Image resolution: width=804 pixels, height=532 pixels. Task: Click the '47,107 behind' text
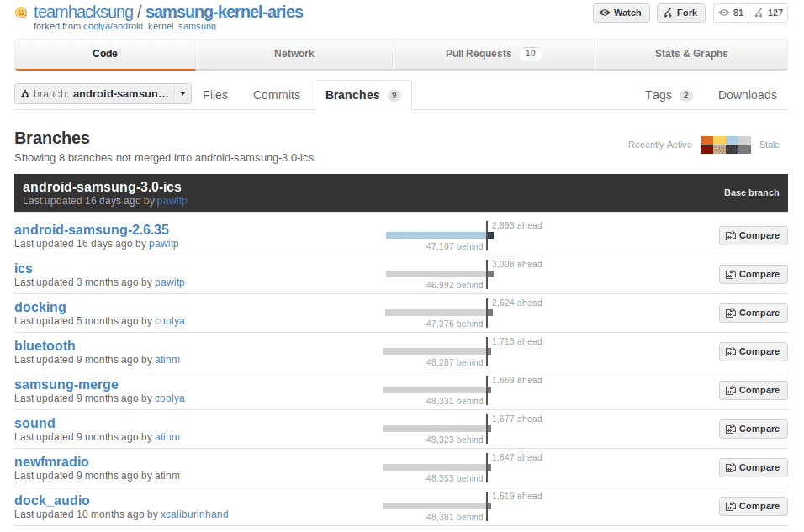tap(454, 246)
